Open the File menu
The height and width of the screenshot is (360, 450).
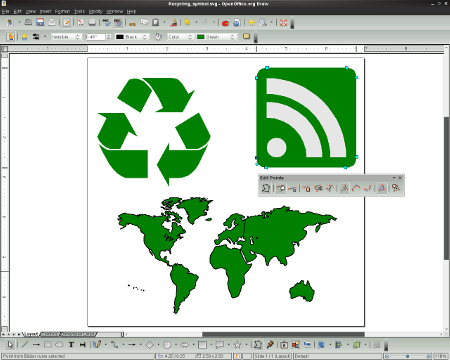tap(6, 11)
